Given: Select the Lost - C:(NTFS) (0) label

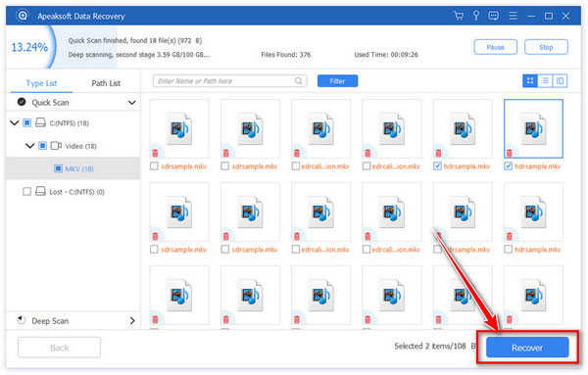Looking at the screenshot, I should tap(76, 192).
